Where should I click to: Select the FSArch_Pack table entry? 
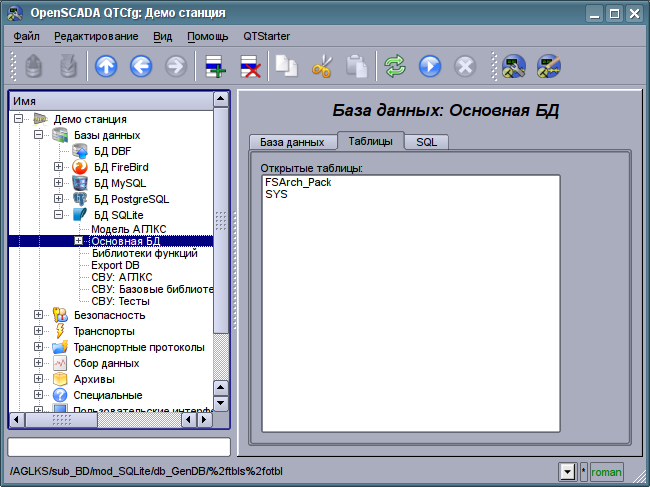tap(298, 182)
